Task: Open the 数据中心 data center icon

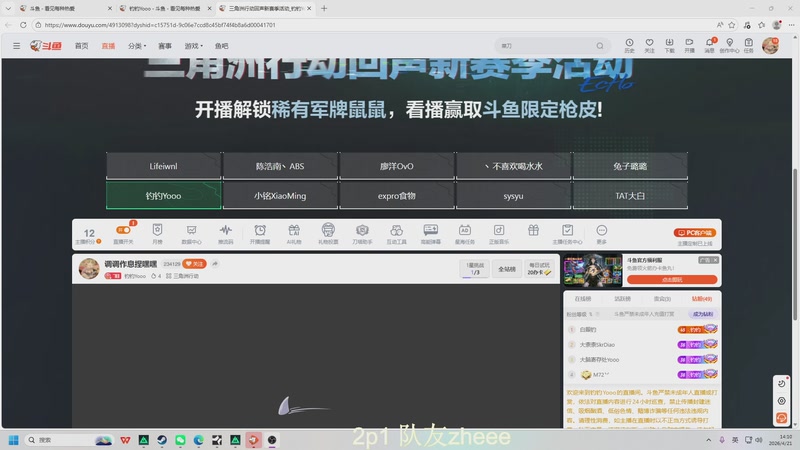Action: tap(191, 234)
